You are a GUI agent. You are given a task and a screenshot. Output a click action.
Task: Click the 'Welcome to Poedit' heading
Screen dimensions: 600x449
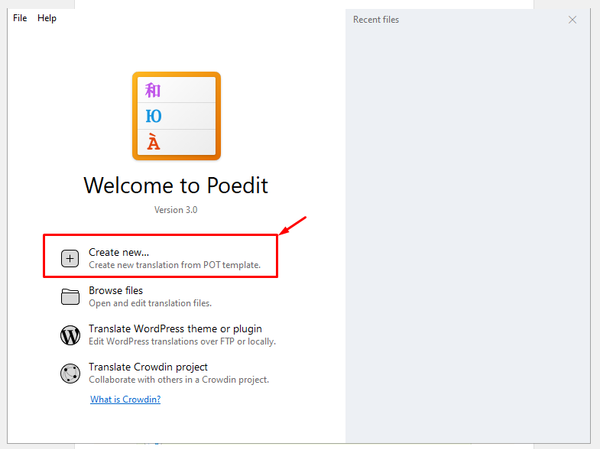176,186
